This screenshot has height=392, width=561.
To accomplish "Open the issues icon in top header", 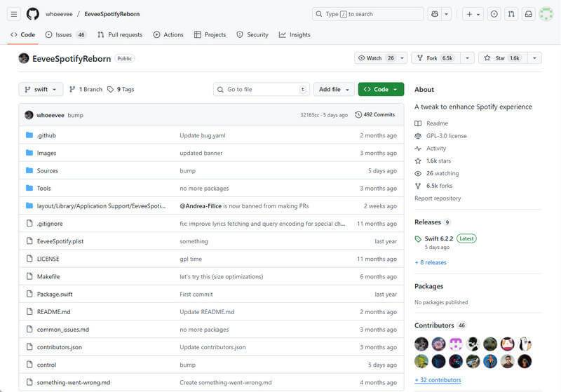I will (494, 14).
